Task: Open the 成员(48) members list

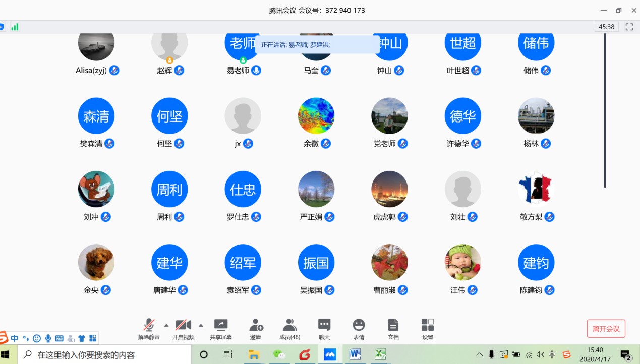Action: click(289, 329)
